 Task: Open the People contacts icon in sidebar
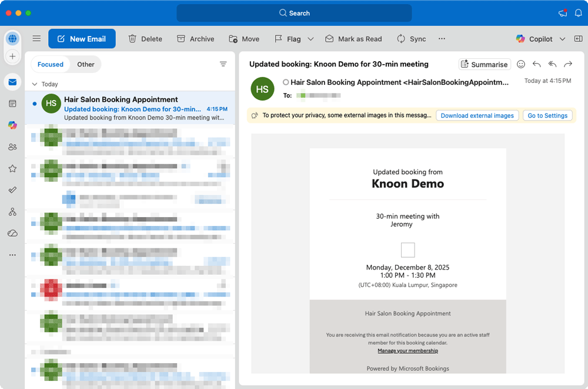[12, 147]
